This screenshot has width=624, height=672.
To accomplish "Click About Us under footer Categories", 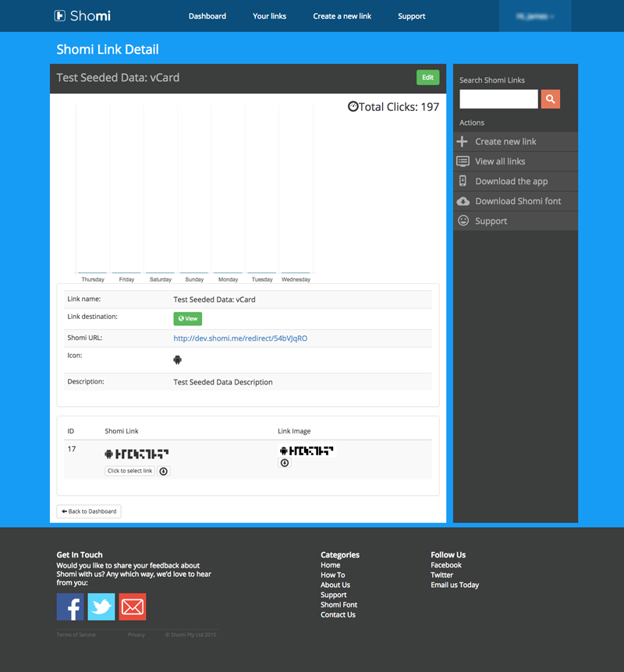I will 335,585.
